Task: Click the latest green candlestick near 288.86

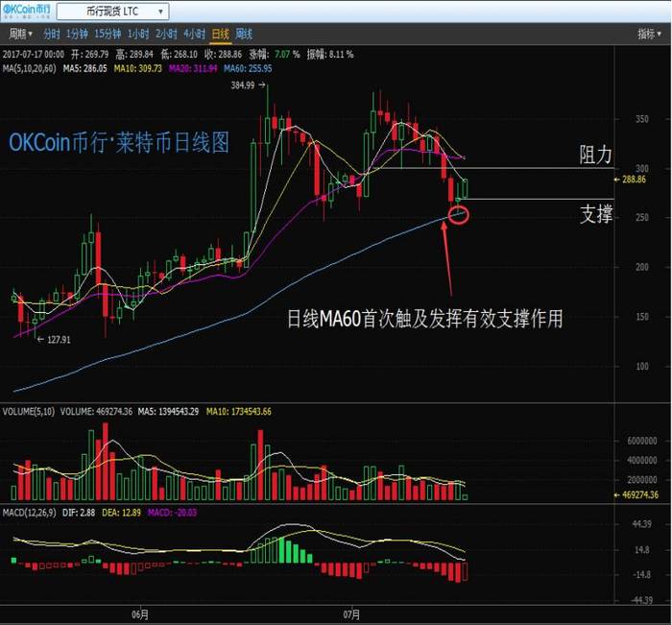Action: (465, 188)
